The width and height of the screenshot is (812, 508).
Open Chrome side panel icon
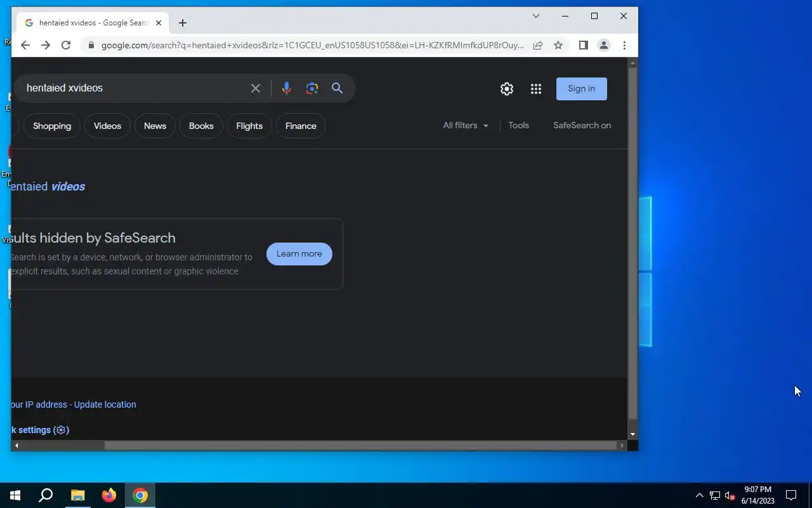pos(584,45)
